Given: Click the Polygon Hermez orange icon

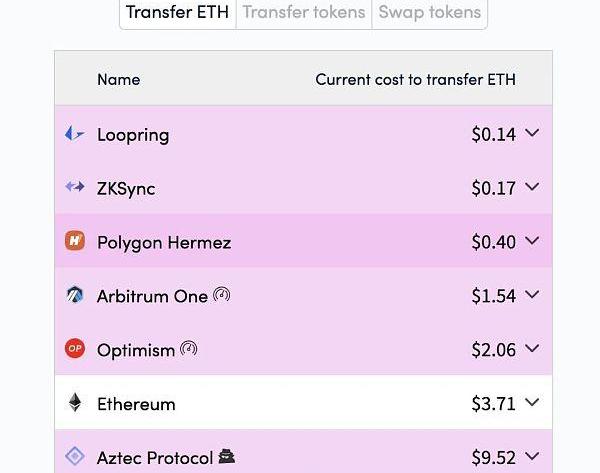Looking at the screenshot, I should pyautogui.click(x=75, y=240).
